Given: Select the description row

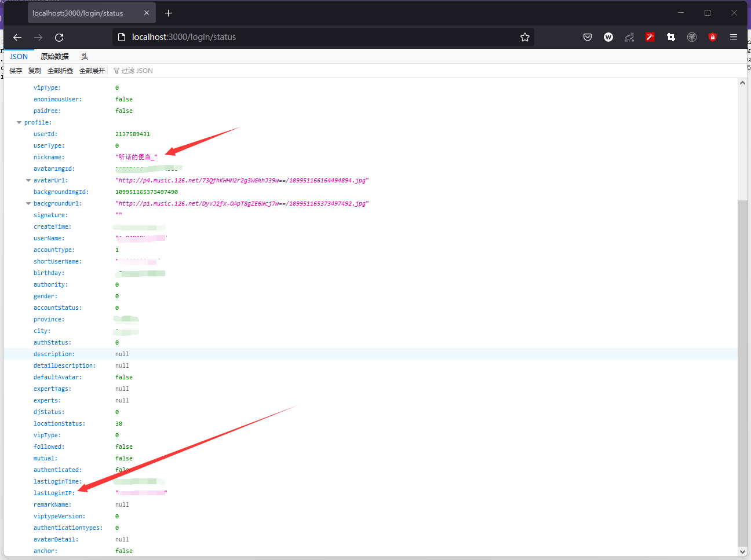Looking at the screenshot, I should tap(371, 354).
